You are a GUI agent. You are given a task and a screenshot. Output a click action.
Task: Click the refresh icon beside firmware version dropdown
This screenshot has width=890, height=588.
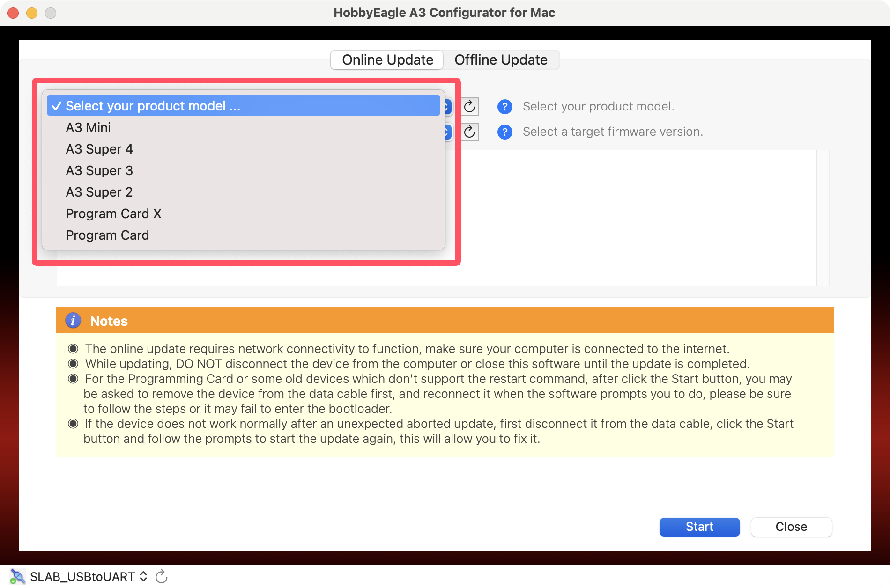[469, 132]
